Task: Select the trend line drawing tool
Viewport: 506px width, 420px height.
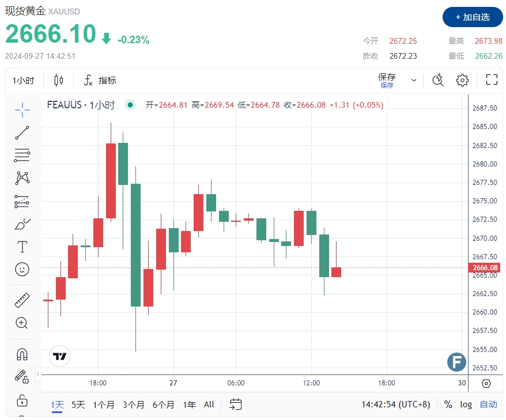Action: pyautogui.click(x=22, y=133)
